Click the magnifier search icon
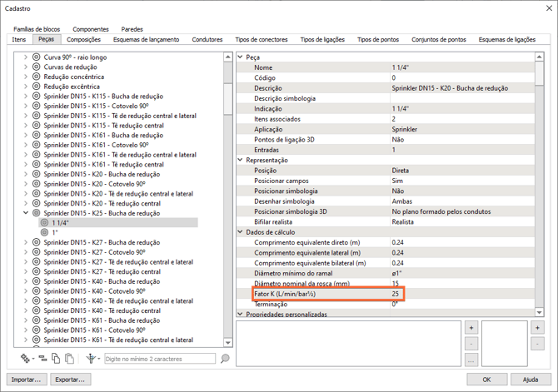Viewport: 558px width, 392px height. [x=225, y=359]
